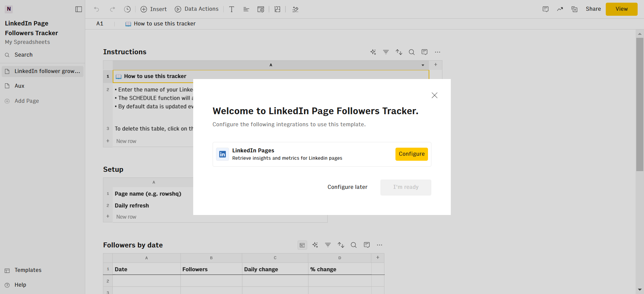Screen dimensions: 644x294
Task: Click the Setup table title
Action: (x=113, y=169)
